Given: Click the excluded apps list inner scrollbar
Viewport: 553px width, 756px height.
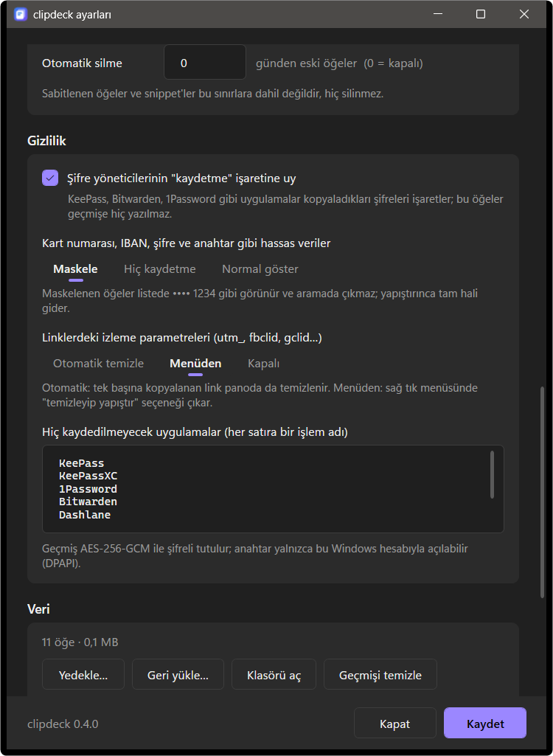Looking at the screenshot, I should [492, 474].
